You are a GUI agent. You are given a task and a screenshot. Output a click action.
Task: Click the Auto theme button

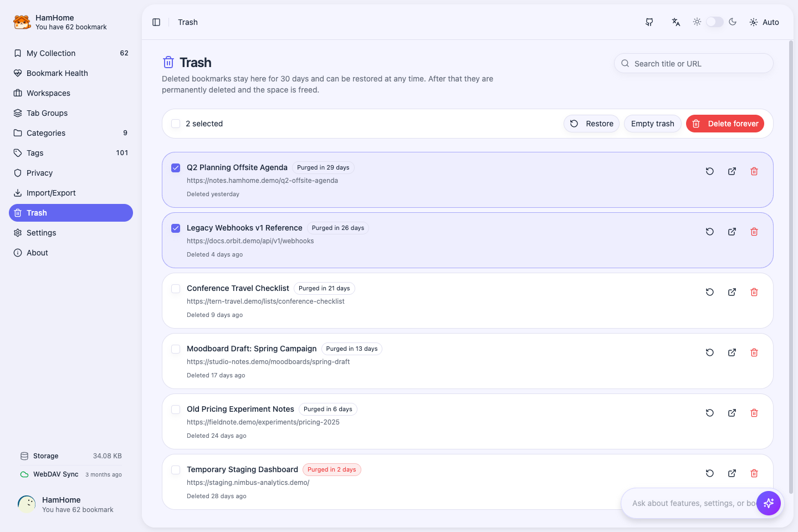click(764, 22)
